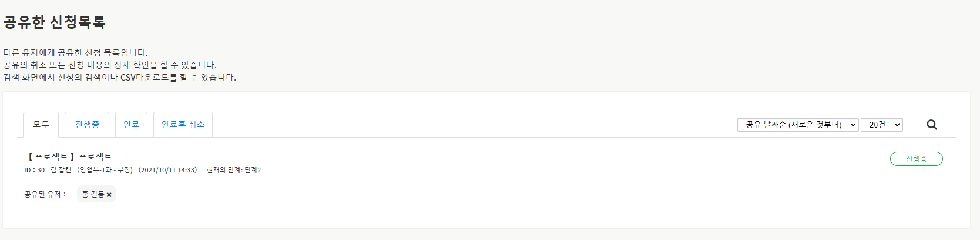Remove shared user 홍 길동 with the x icon
The width and height of the screenshot is (980, 240).
pos(109,195)
